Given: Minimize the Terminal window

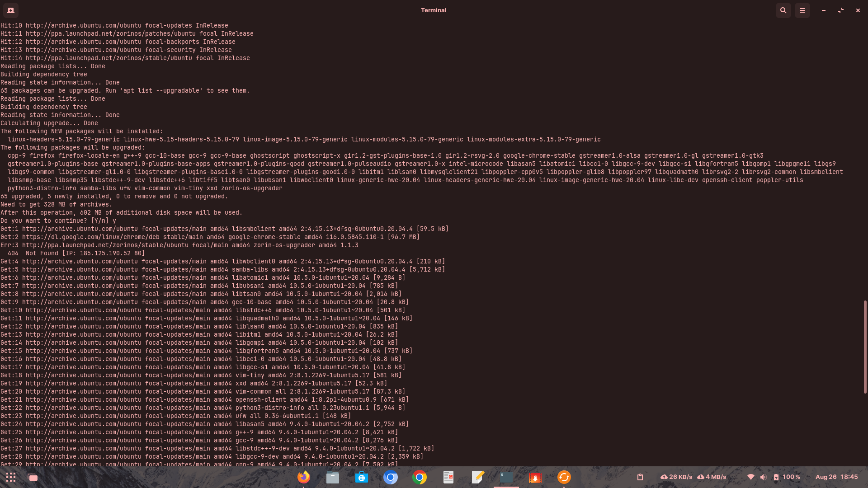Looking at the screenshot, I should tap(824, 10).
